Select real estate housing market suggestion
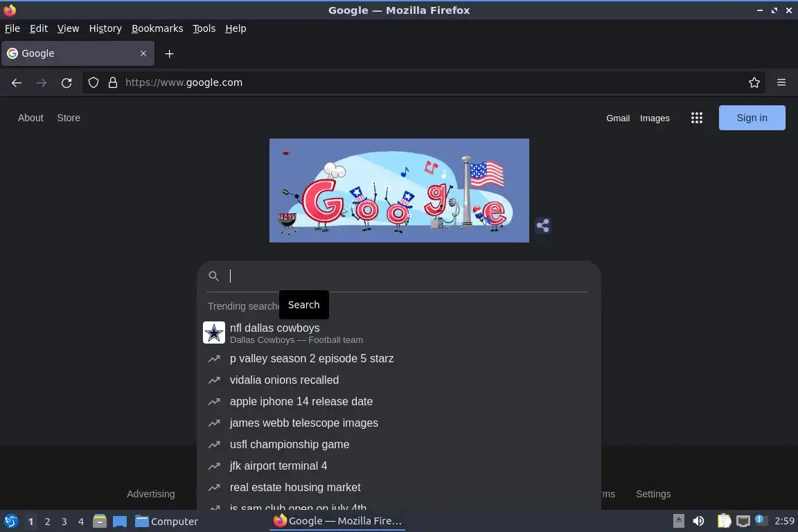This screenshot has height=532, width=798. click(399, 487)
